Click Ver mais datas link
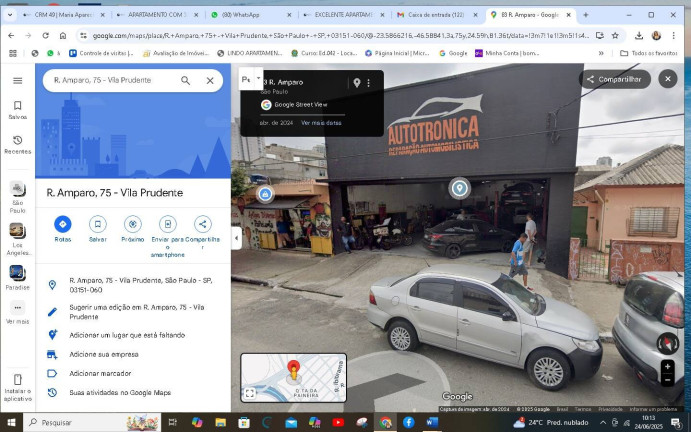This screenshot has width=691, height=432. coord(321,123)
